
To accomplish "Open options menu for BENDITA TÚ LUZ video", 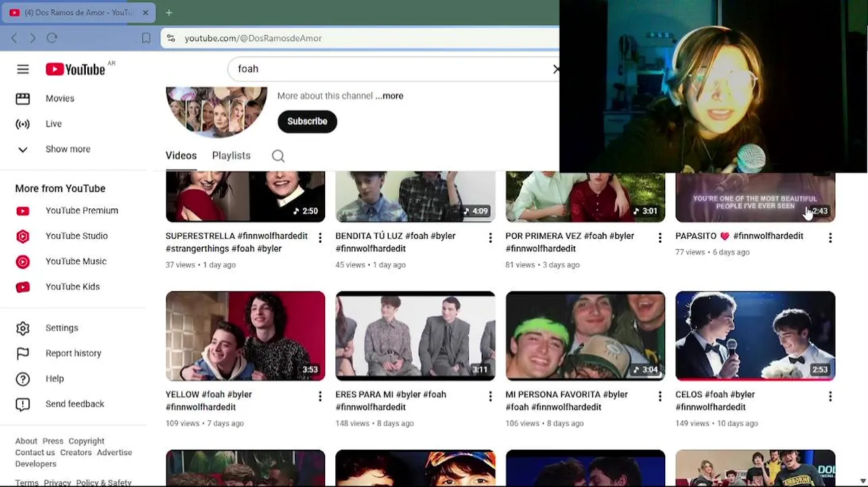I will [490, 238].
